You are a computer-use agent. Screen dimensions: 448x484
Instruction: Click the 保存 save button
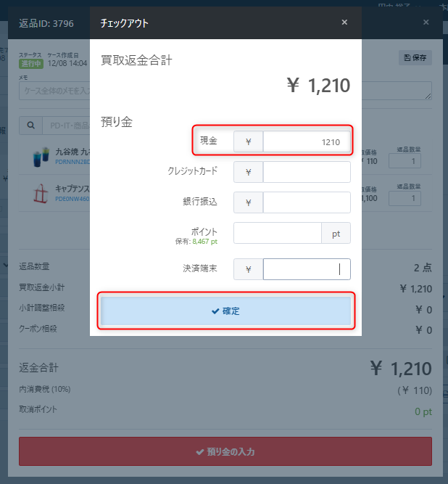(x=415, y=58)
